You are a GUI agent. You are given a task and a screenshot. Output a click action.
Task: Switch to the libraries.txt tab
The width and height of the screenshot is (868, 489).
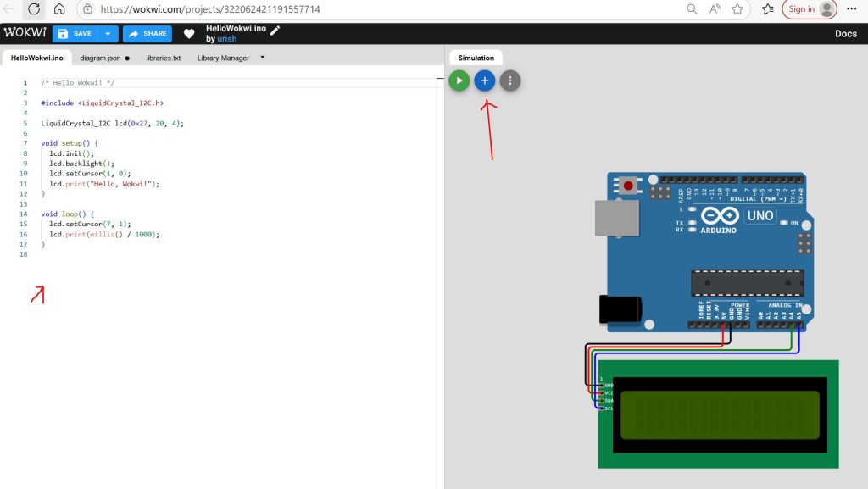[164, 58]
